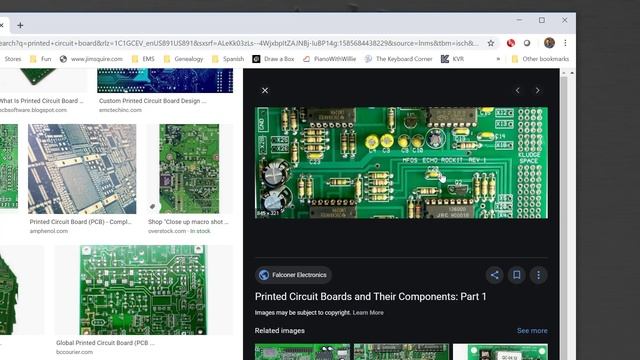Screen dimensions: 640x360
Task: Click the emctechinc.com source text
Action: (120, 110)
